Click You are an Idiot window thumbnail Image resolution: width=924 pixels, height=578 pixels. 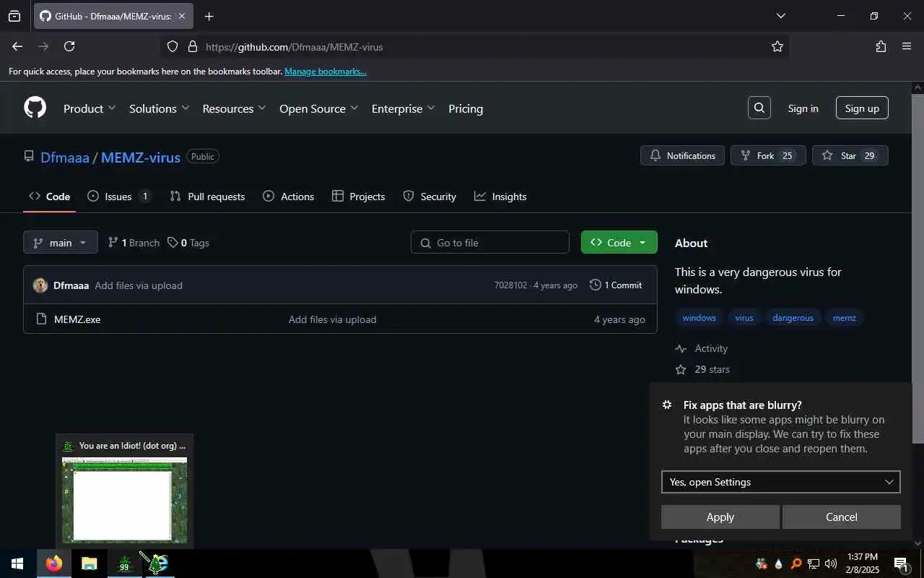point(124,491)
